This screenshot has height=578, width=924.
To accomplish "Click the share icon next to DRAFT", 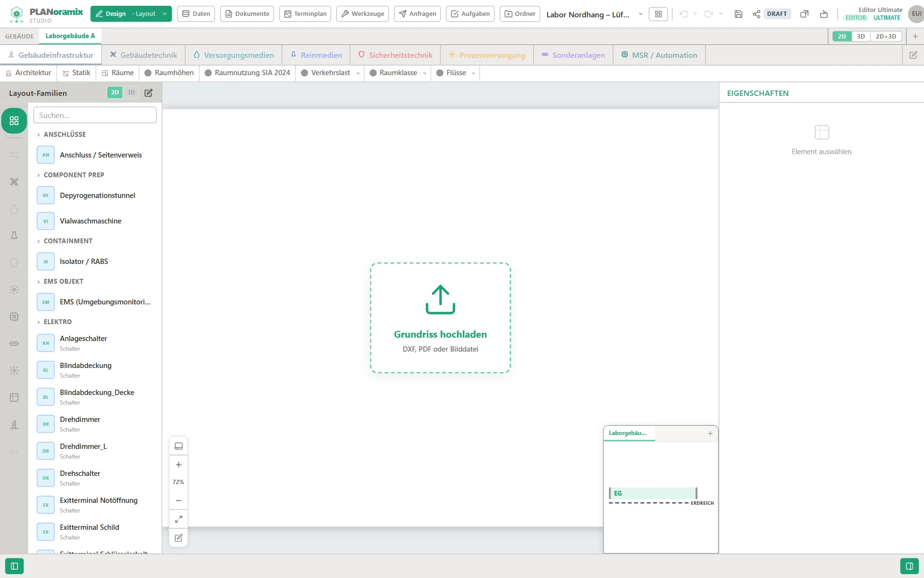I will coord(757,14).
